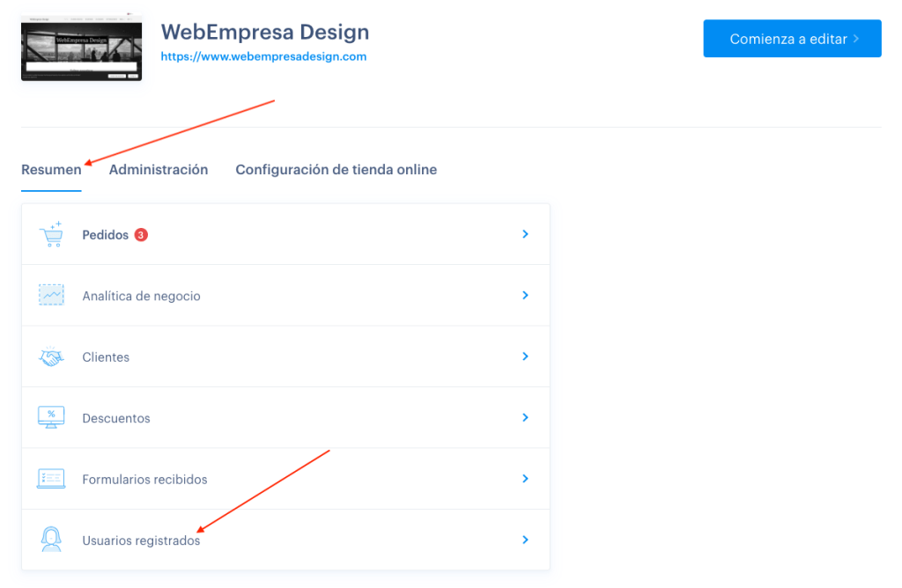Open Usuarios registrados via its chevron
The height and width of the screenshot is (588, 902).
(525, 540)
